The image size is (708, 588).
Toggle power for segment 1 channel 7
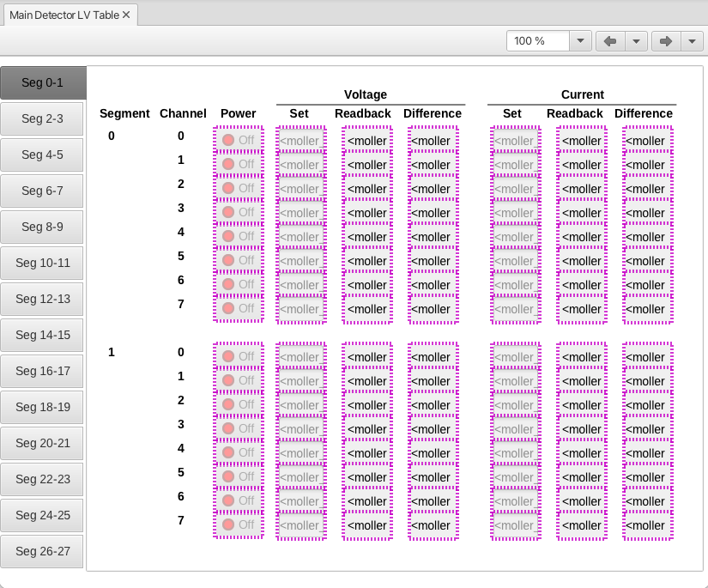239,524
